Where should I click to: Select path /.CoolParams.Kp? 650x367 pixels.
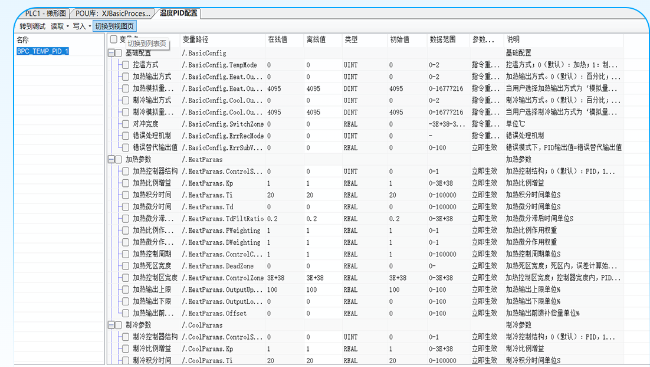(x=207, y=349)
